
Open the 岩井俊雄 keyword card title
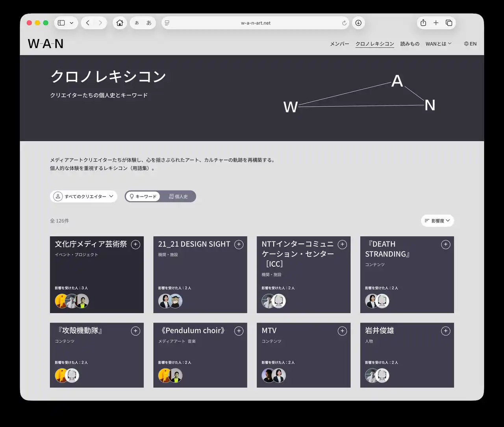379,330
